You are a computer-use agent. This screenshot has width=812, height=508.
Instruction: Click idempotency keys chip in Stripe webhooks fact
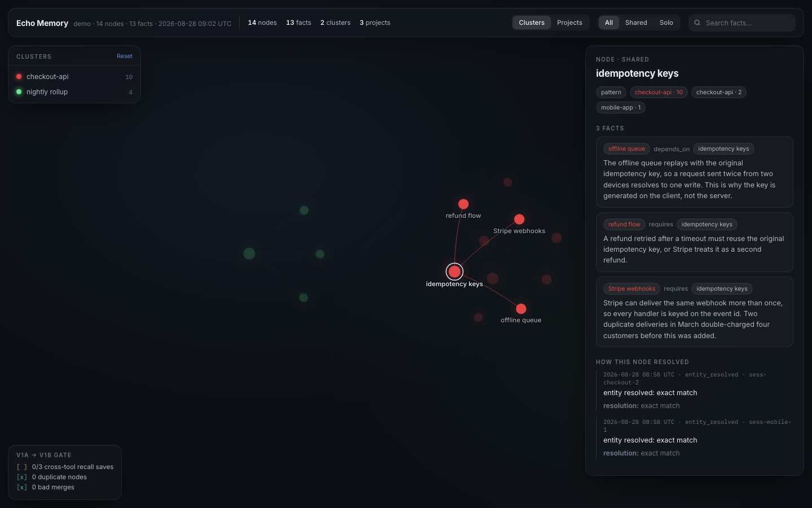click(x=722, y=288)
